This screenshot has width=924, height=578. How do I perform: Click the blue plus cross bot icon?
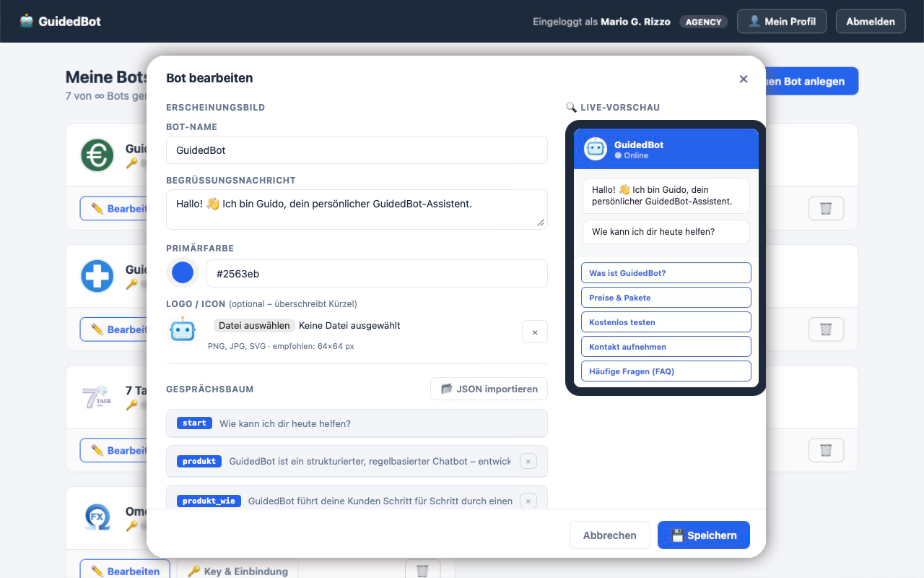click(x=97, y=276)
